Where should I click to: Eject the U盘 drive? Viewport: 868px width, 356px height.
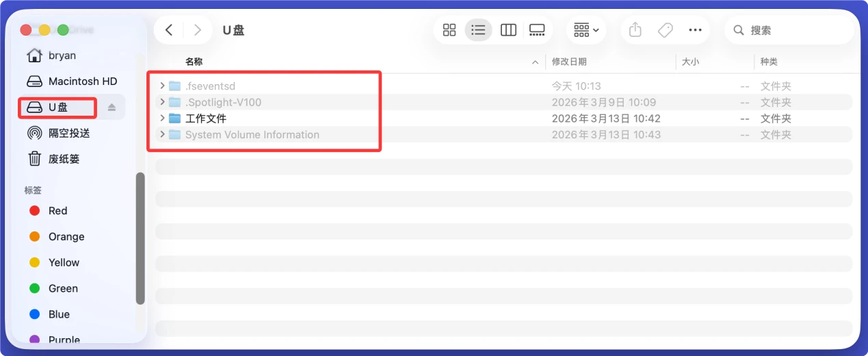pos(112,107)
